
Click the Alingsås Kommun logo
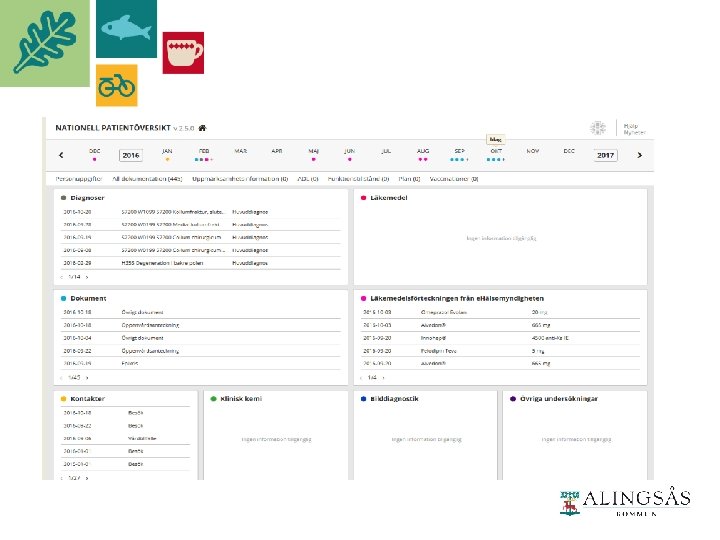[625, 503]
